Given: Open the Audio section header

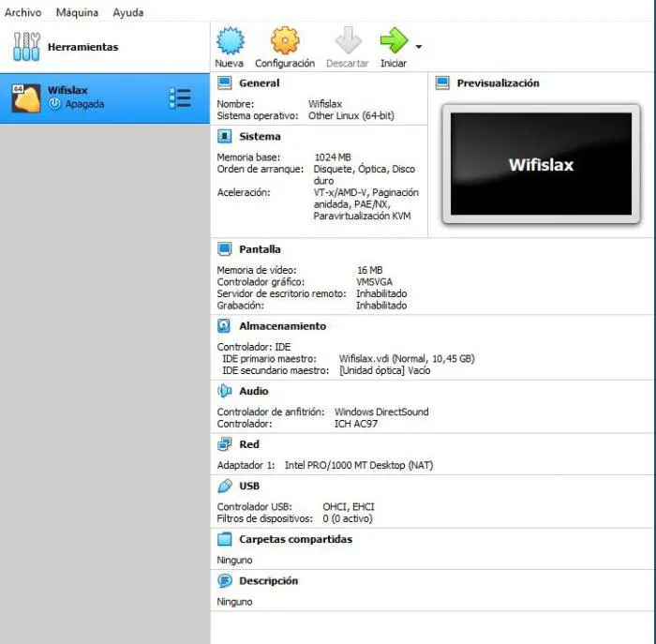Looking at the screenshot, I should [x=254, y=391].
